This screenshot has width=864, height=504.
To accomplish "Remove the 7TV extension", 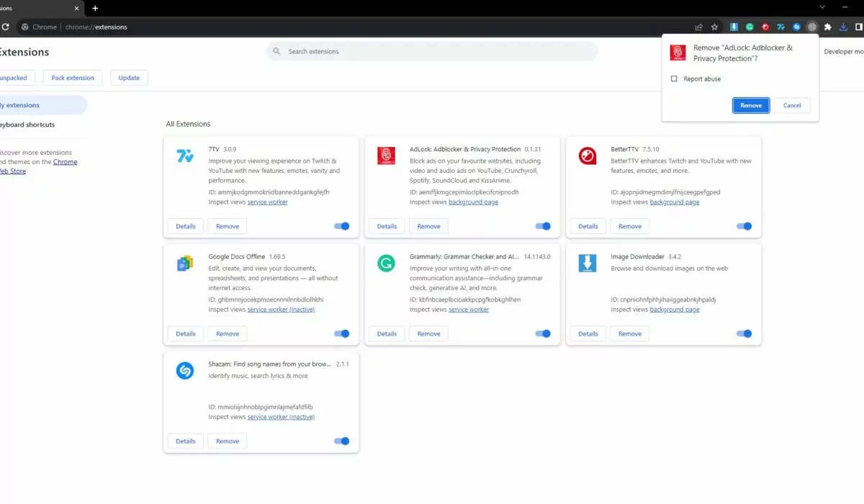I will pos(228,226).
